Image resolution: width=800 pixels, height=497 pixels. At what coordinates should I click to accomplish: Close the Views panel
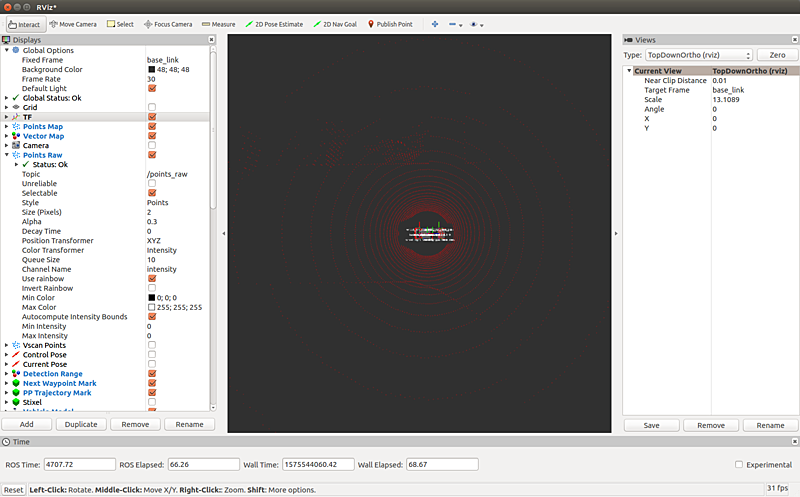pos(794,40)
